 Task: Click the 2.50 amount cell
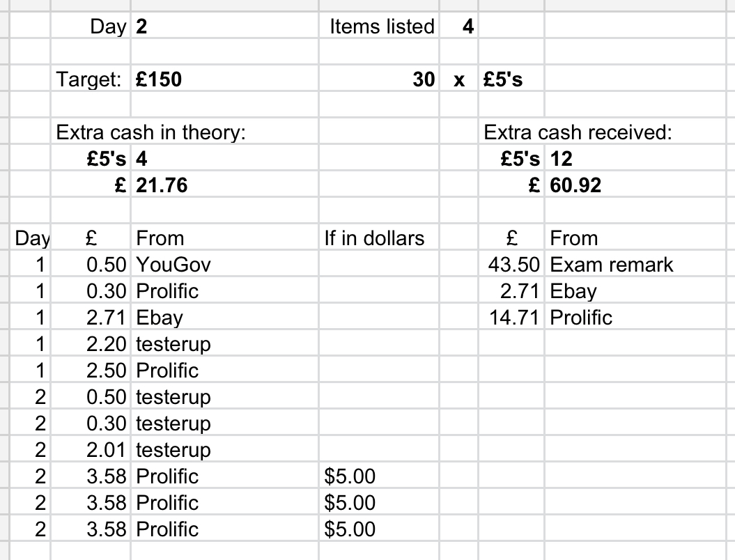pyautogui.click(x=106, y=371)
